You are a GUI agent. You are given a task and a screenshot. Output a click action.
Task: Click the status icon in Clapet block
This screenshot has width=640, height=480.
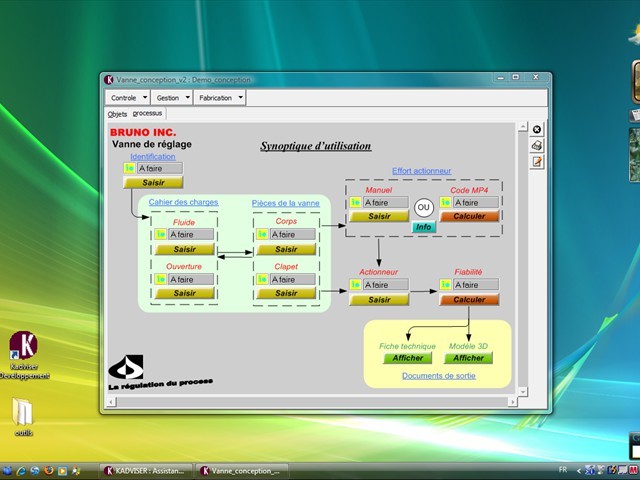coord(262,279)
